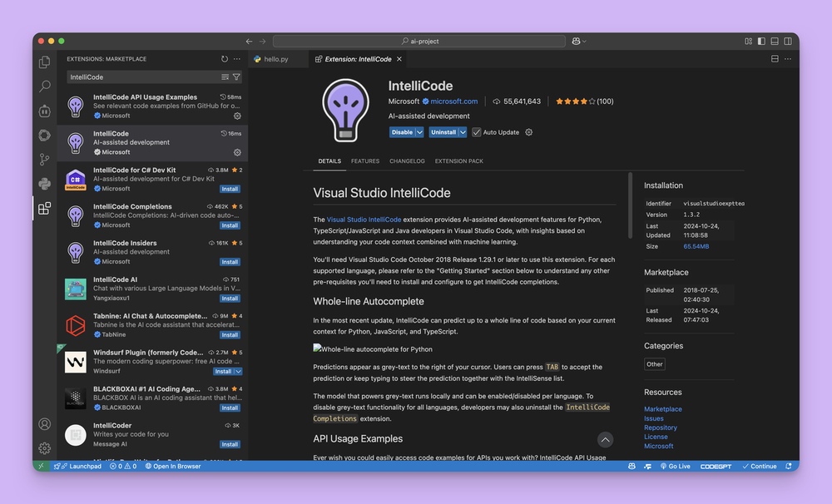Open the microsoft.com publisher link
The image size is (832, 504).
tap(453, 101)
